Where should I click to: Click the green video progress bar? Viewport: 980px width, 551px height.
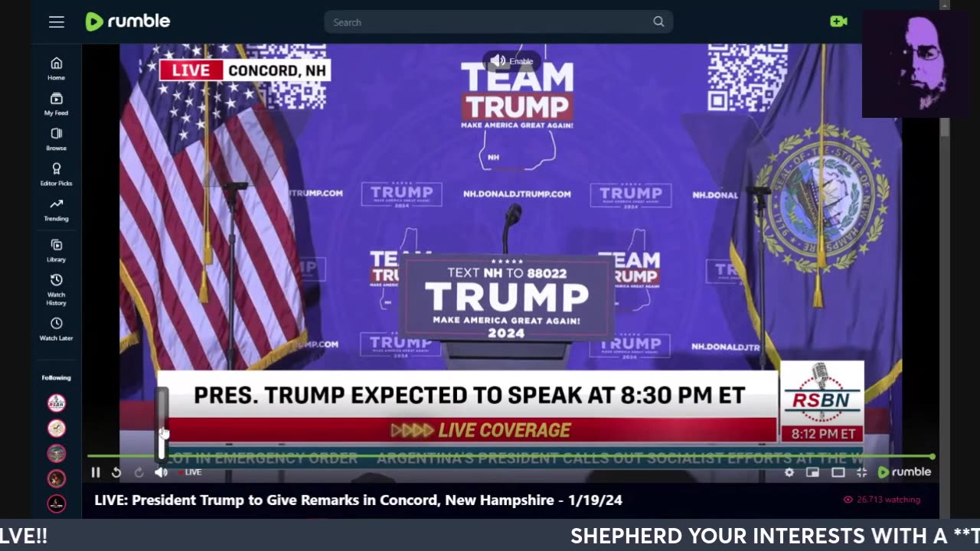(511, 456)
